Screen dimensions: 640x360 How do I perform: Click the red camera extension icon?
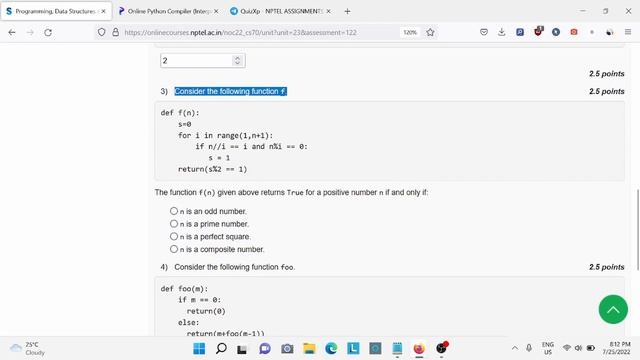(574, 32)
